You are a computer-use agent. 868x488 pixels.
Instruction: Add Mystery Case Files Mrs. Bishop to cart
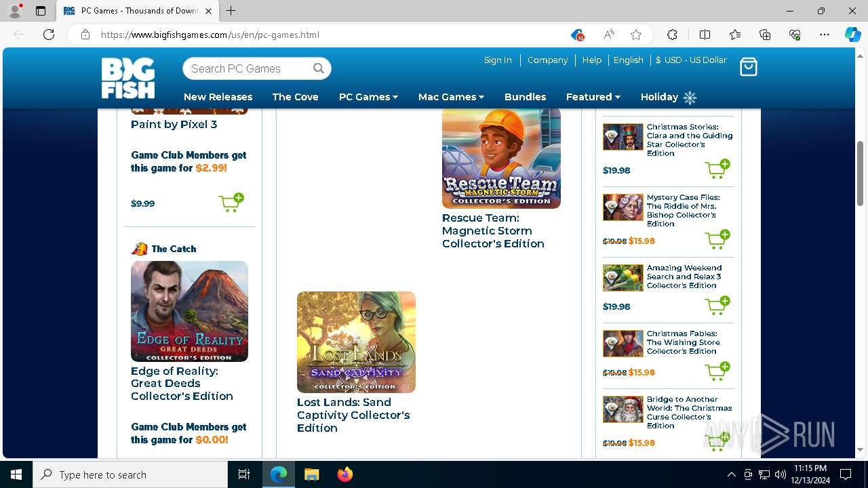[x=717, y=239]
